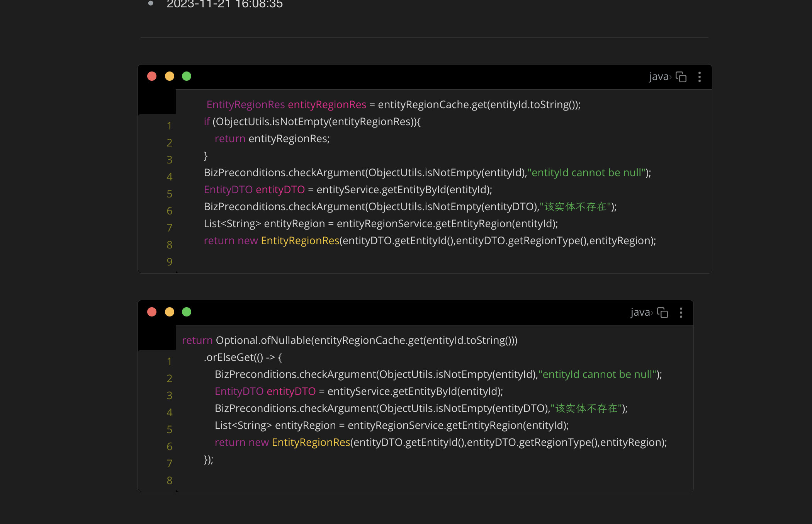Viewport: 812px width, 524px height.
Task: Open java language selector on second block
Action: point(641,312)
